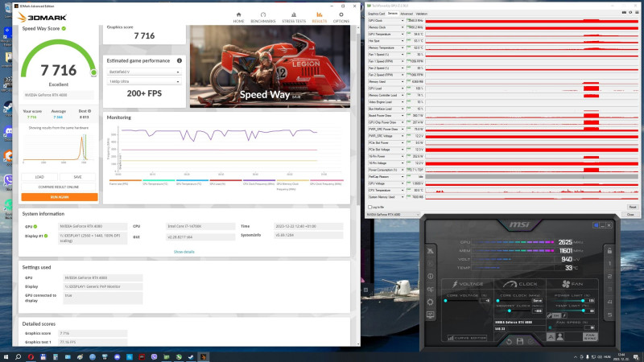Viewport: 644px width, 362px height.
Task: Toggle auto fan 'A' button in Afterburner
Action: tap(551, 336)
